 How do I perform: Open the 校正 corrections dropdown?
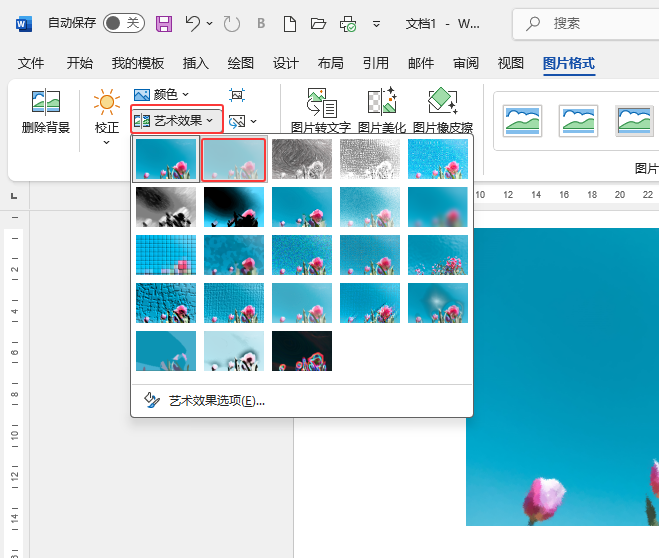107,117
